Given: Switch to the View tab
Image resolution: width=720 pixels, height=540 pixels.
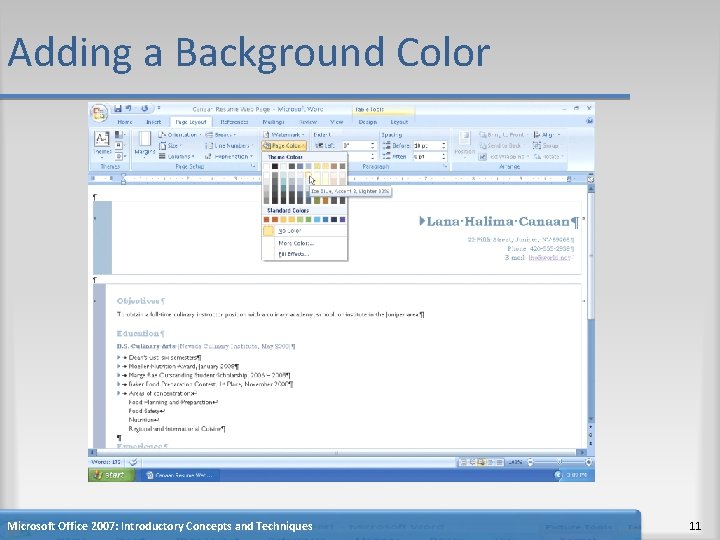Looking at the screenshot, I should coord(337,122).
